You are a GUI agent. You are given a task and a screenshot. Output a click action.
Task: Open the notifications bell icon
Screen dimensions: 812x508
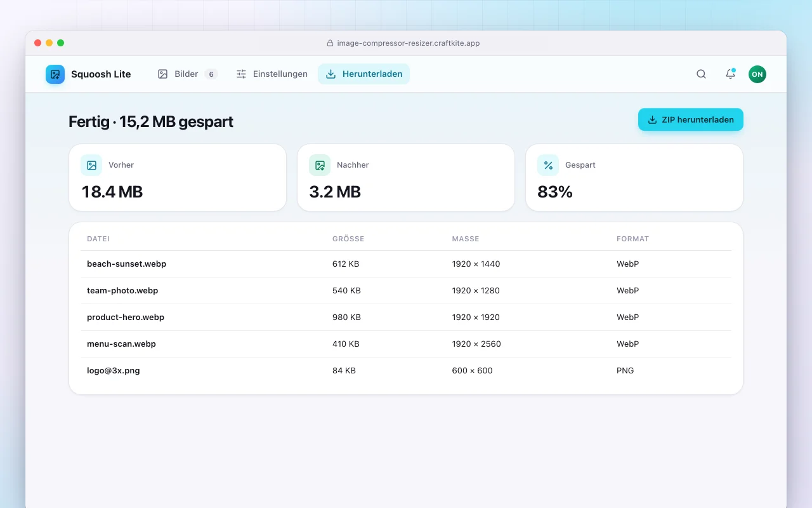click(x=730, y=74)
